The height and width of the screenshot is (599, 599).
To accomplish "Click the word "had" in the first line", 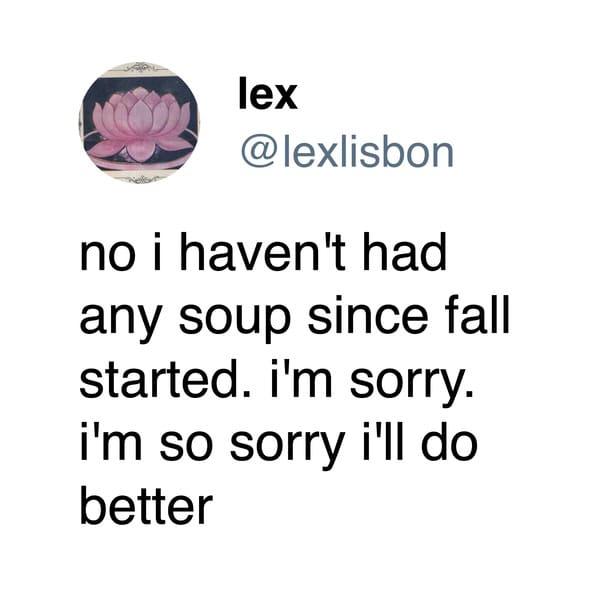I will (x=405, y=252).
